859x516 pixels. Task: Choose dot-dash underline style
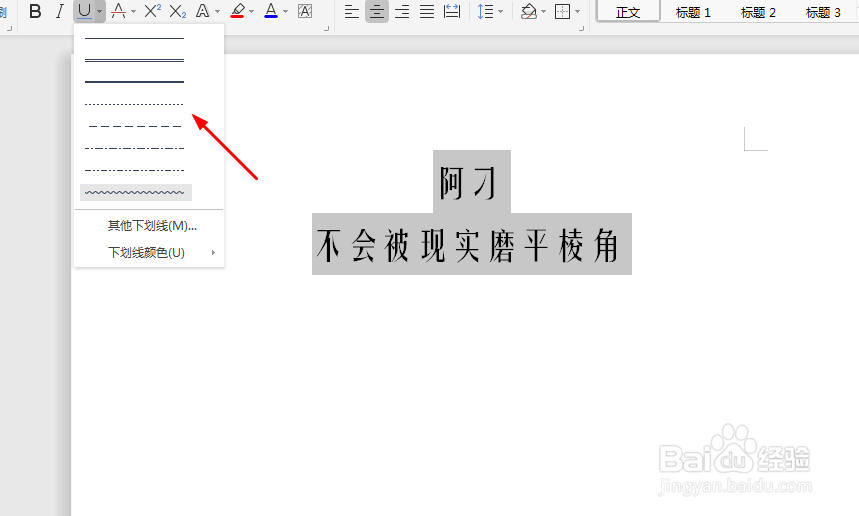coord(135,148)
